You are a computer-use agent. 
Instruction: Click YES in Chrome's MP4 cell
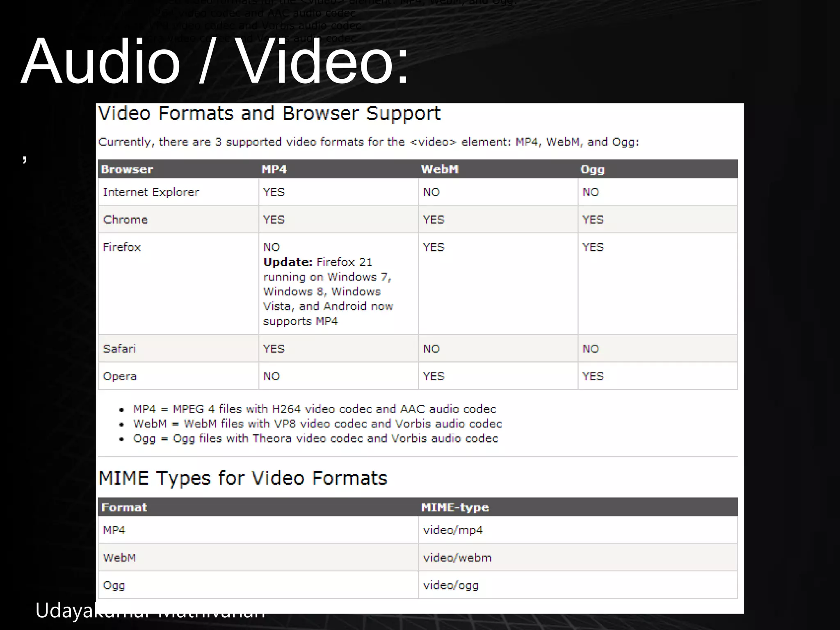[274, 219]
